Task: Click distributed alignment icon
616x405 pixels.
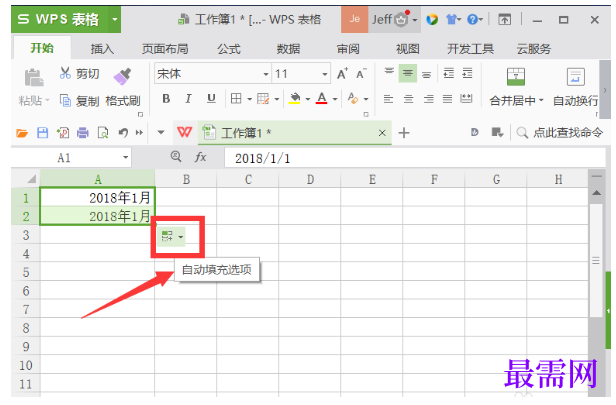Action: (x=466, y=99)
